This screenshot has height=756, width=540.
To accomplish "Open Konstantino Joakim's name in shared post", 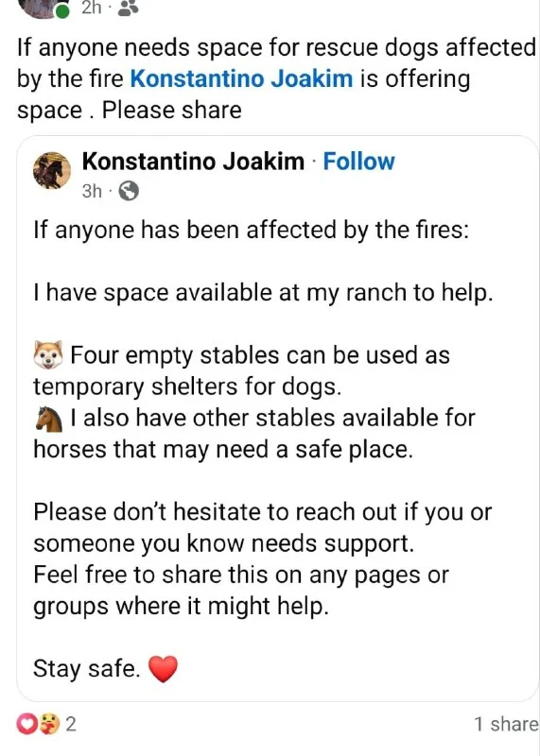I will (x=193, y=162).
